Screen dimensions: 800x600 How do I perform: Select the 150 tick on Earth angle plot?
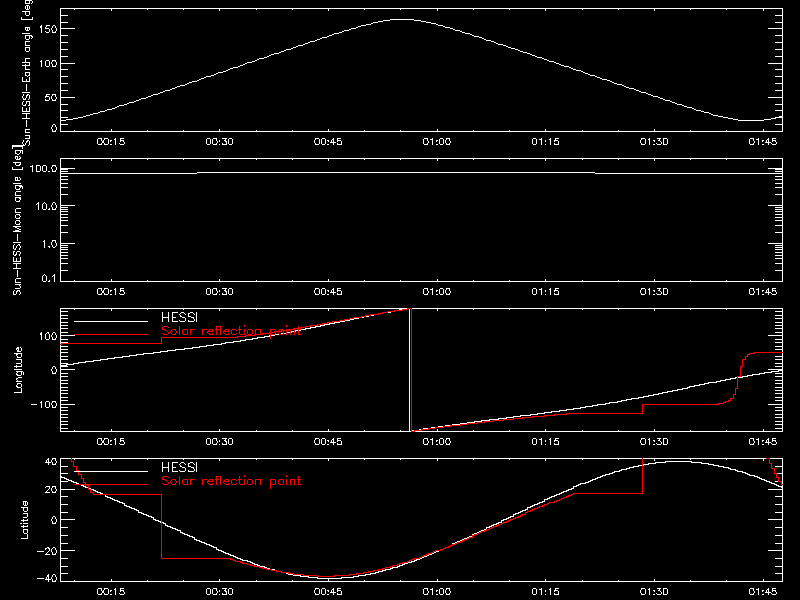point(47,29)
